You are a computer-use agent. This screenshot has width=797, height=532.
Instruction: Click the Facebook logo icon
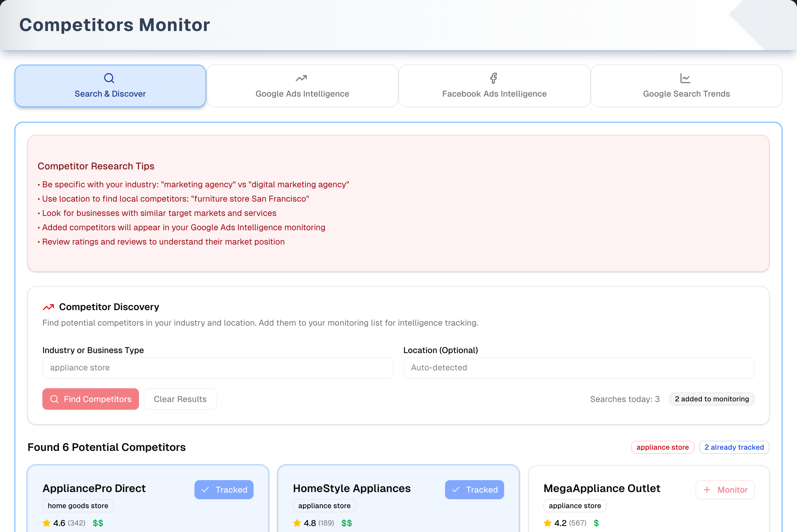494,78
